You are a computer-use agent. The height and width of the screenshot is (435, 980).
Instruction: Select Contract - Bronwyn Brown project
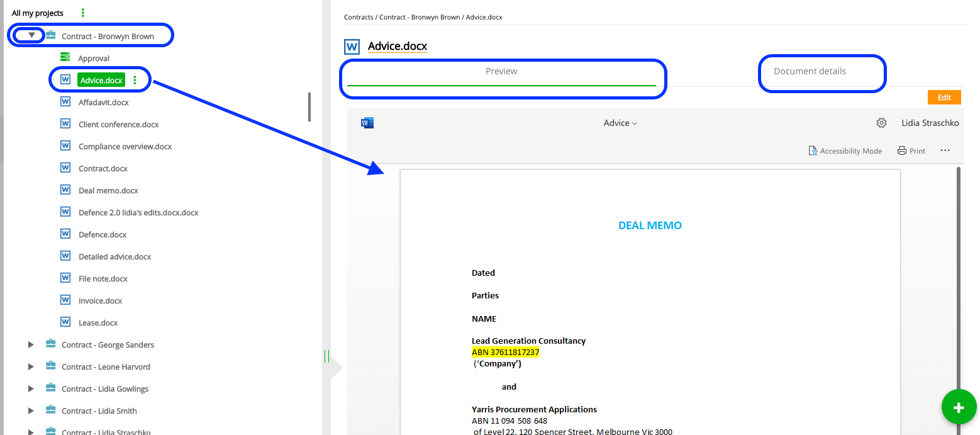[x=108, y=36]
